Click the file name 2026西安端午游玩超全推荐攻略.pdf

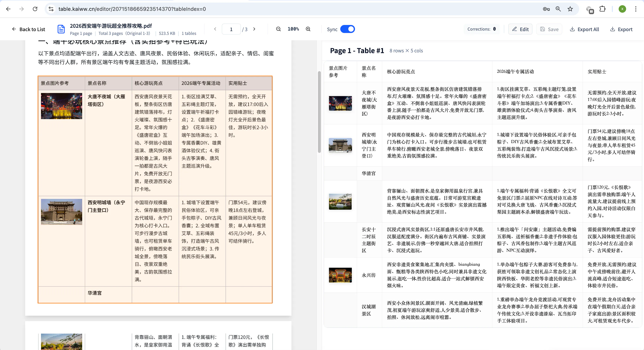(x=111, y=26)
